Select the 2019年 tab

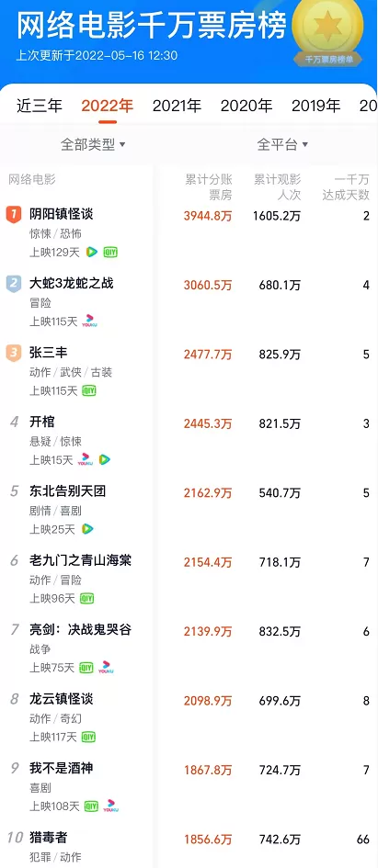pos(316,106)
